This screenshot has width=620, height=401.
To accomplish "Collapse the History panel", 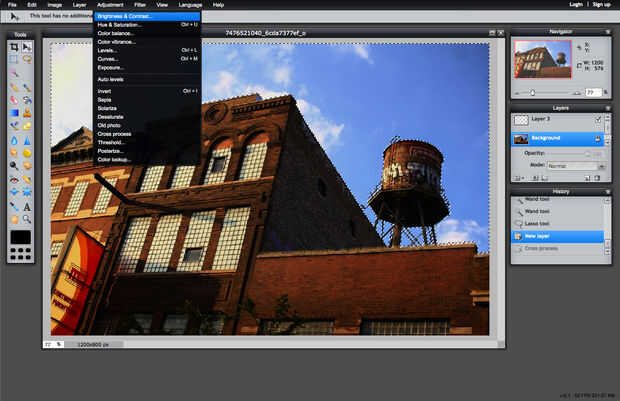I will (607, 192).
